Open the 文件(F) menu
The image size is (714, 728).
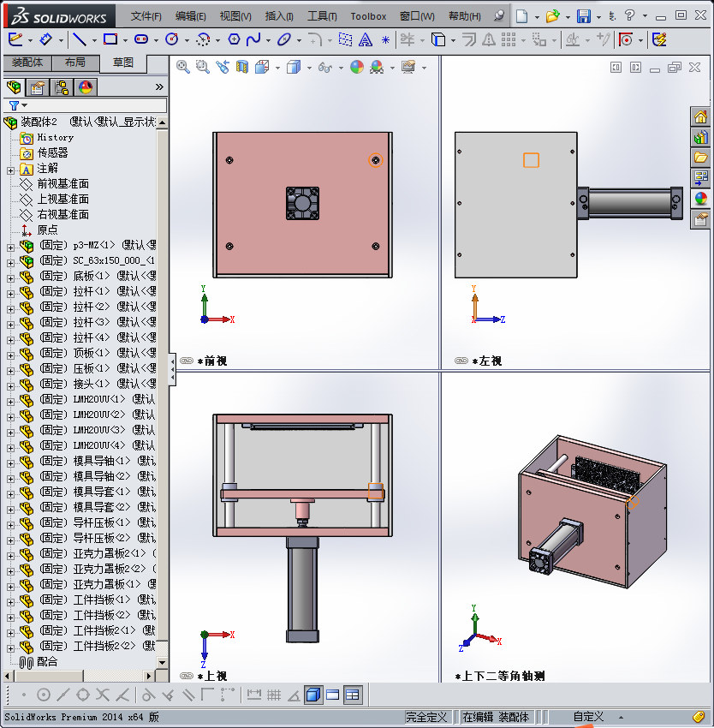click(146, 16)
